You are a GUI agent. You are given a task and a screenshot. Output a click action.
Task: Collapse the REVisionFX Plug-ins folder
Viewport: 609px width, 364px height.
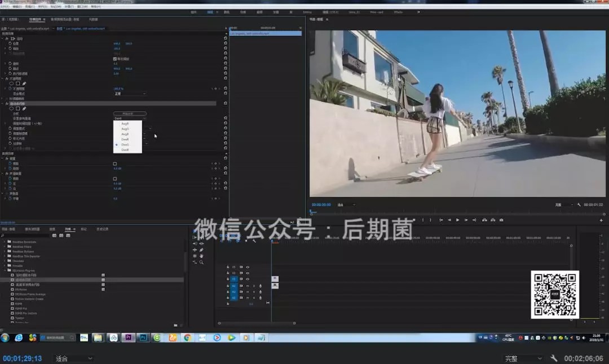coord(5,270)
